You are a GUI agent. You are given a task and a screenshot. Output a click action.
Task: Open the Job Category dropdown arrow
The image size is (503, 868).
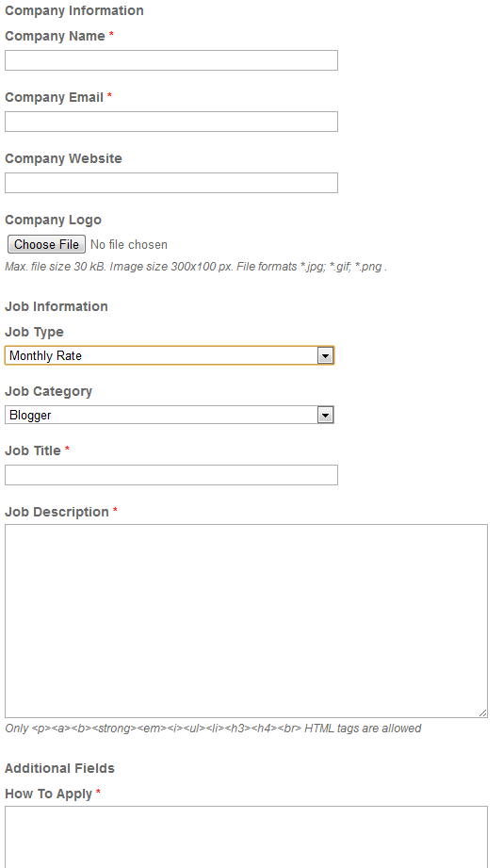(x=325, y=415)
